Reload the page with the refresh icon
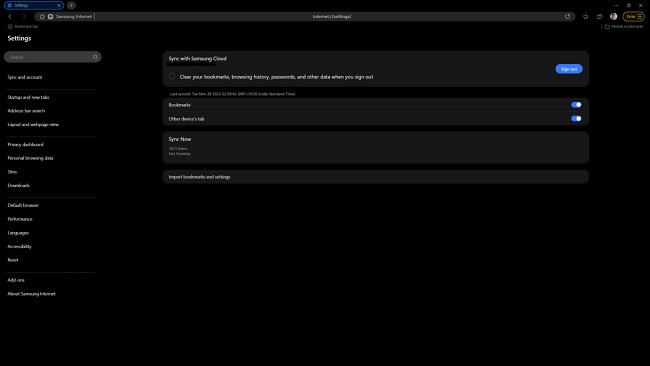Screen dimensions: 650x366 [x=568, y=17]
